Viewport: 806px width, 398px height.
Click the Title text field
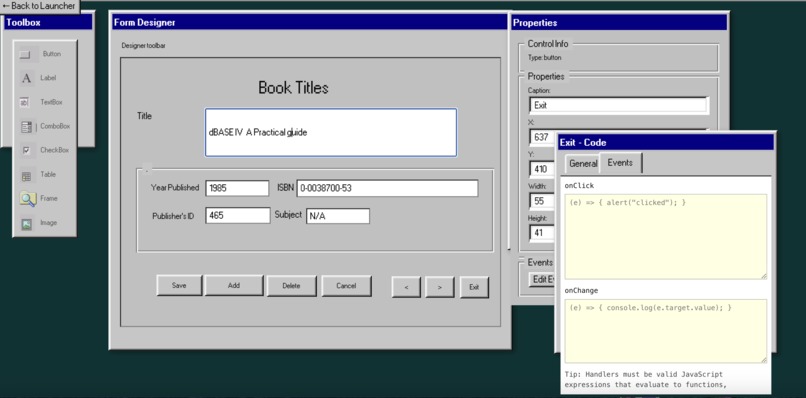[331, 132]
